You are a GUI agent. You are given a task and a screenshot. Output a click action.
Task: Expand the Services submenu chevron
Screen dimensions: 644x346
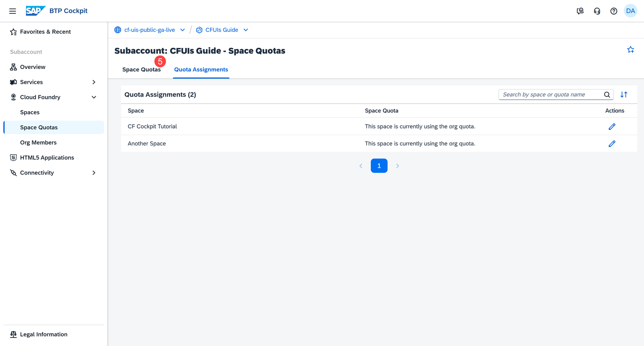(x=94, y=82)
